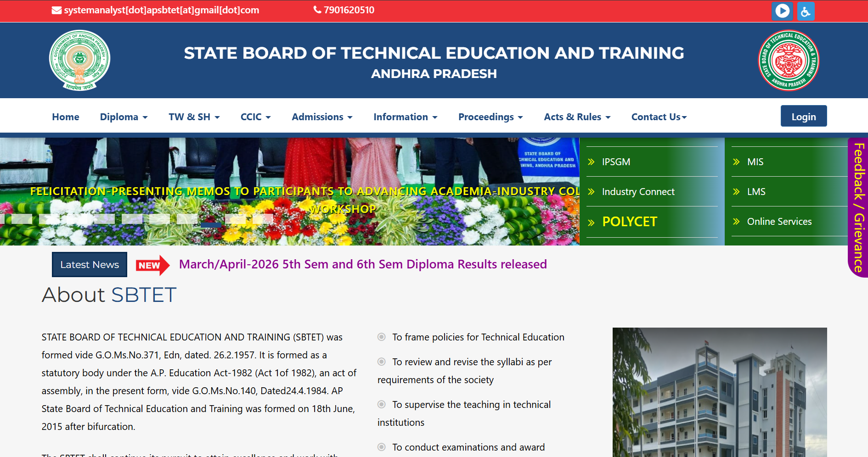Click the Latest News label button

(x=90, y=265)
